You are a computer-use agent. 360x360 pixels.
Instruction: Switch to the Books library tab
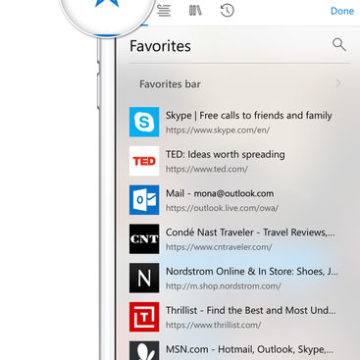(x=196, y=11)
